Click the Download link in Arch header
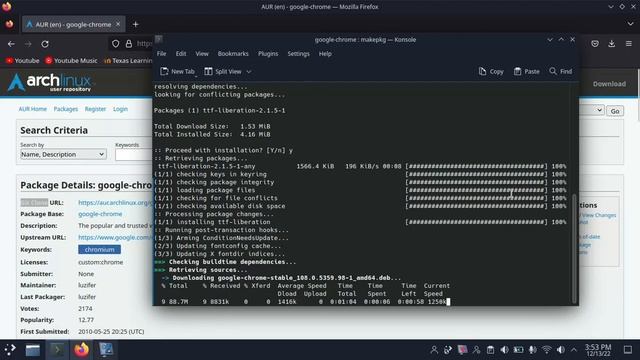This screenshot has width=640, height=360. pos(609,84)
